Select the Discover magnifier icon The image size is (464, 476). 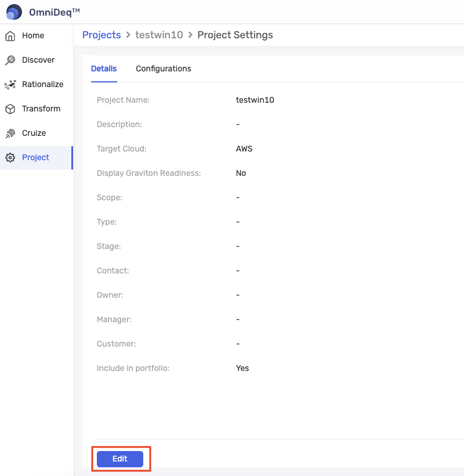[10, 60]
